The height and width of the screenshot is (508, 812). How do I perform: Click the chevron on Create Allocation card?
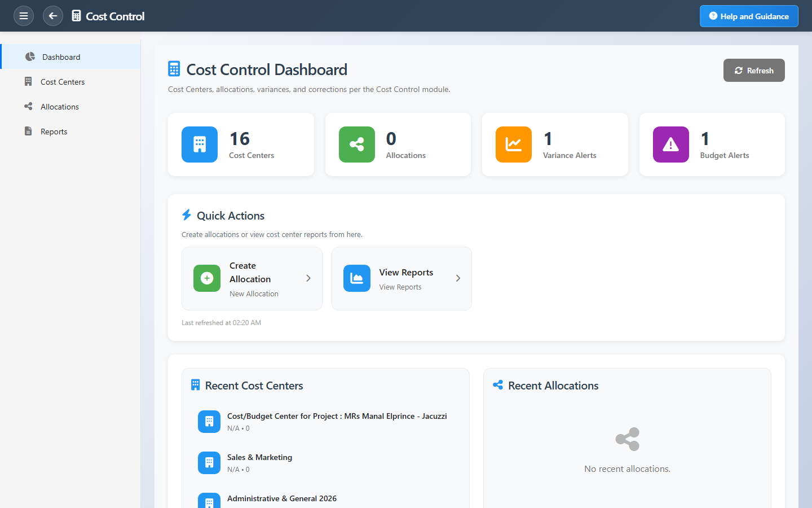308,278
